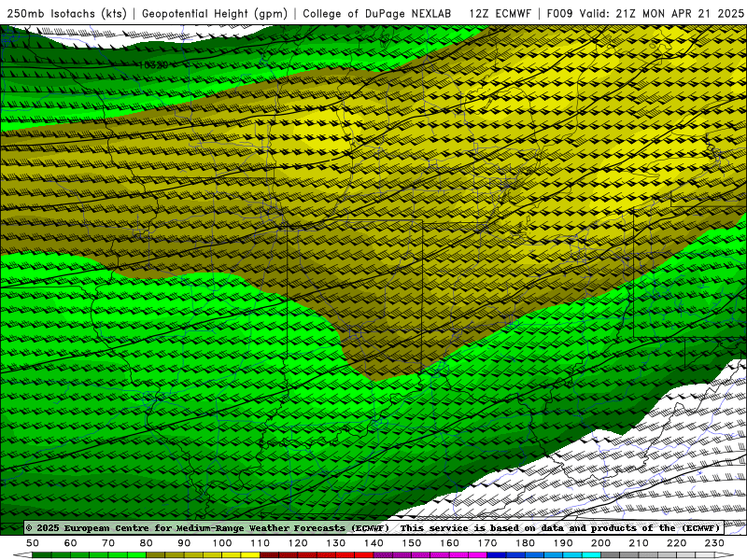
Task: Click the darkest green legend swatch at 50 kts
Action: pos(42,555)
